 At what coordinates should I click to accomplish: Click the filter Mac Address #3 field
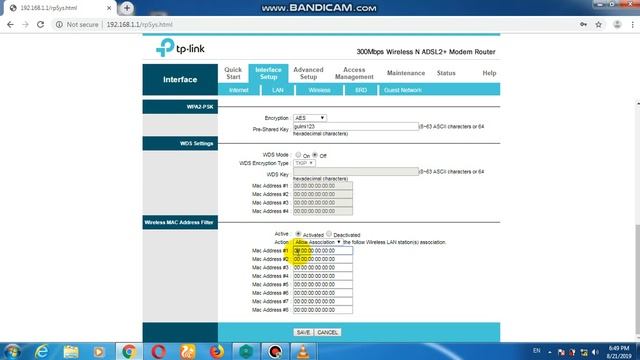click(x=323, y=268)
